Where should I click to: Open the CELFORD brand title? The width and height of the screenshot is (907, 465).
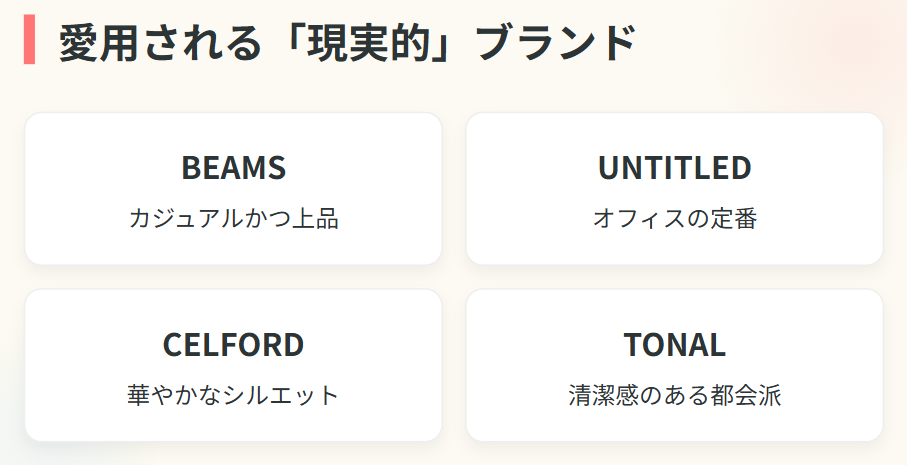pyautogui.click(x=233, y=344)
